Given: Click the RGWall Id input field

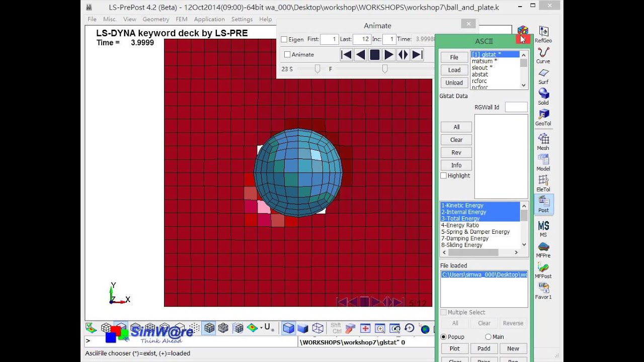Looking at the screenshot, I should tap(516, 107).
